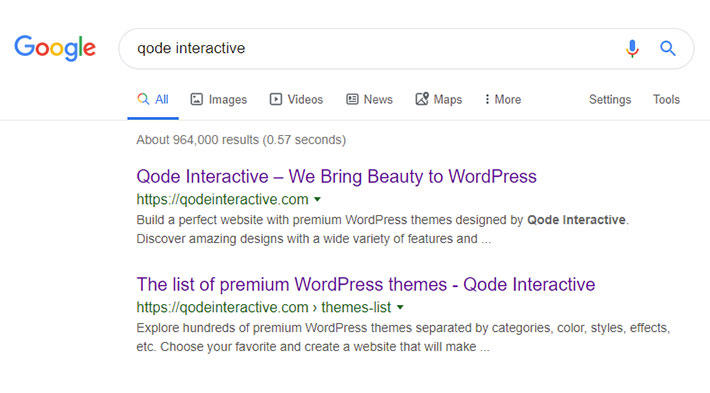The width and height of the screenshot is (710, 393).
Task: Select the All tab label
Action: (x=162, y=99)
